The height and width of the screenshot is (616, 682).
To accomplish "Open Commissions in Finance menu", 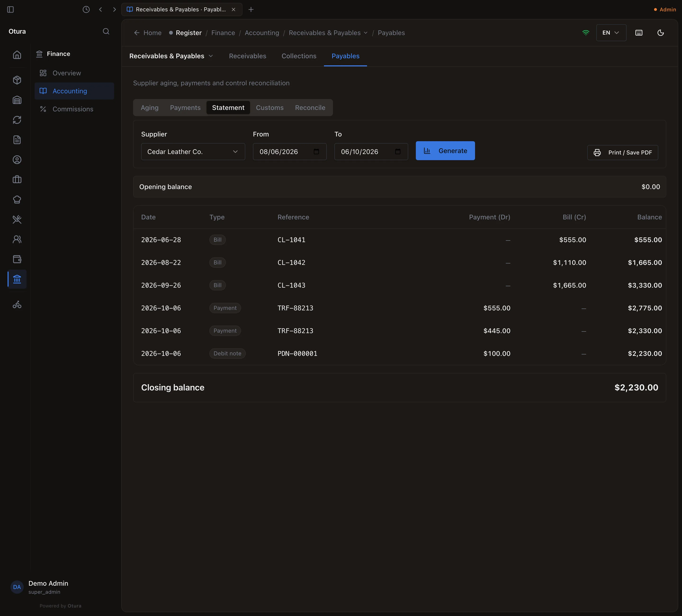I will click(74, 109).
